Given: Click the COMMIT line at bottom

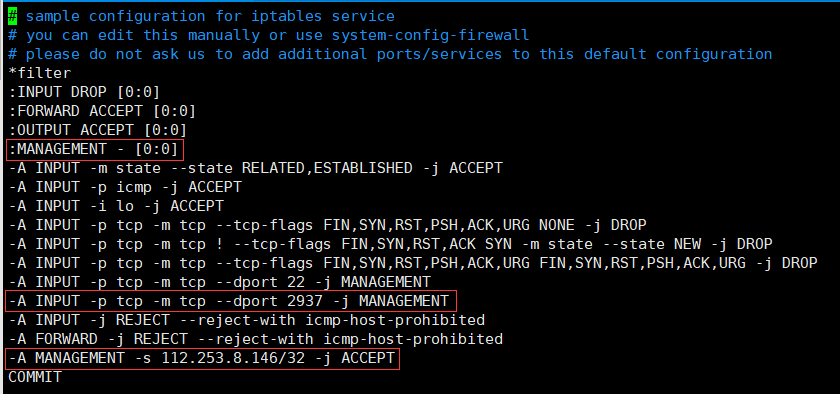Looking at the screenshot, I should pos(35,377).
